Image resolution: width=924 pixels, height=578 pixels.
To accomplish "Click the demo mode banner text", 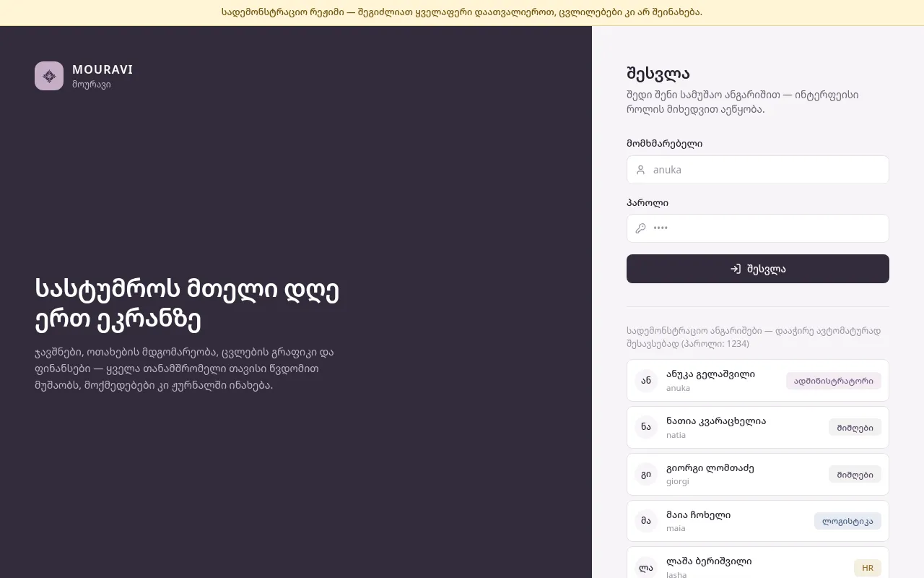I will click(462, 12).
